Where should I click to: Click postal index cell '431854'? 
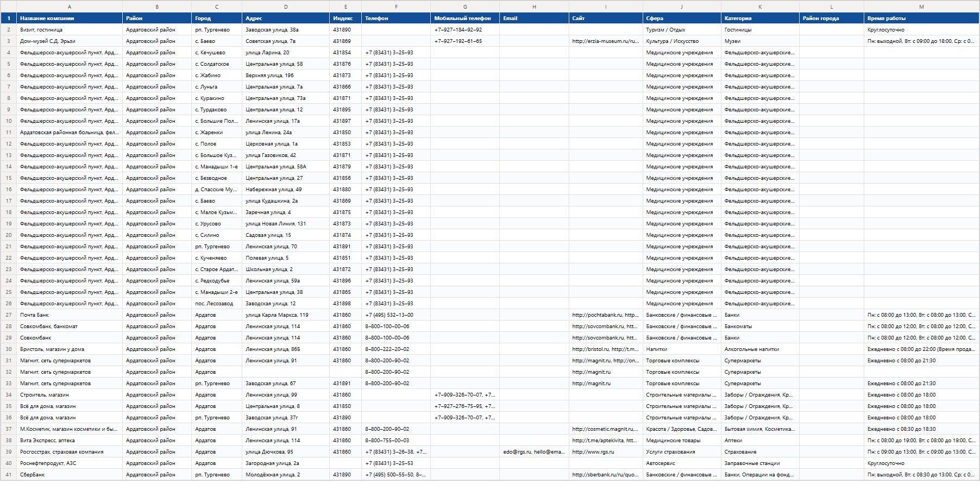(345, 53)
